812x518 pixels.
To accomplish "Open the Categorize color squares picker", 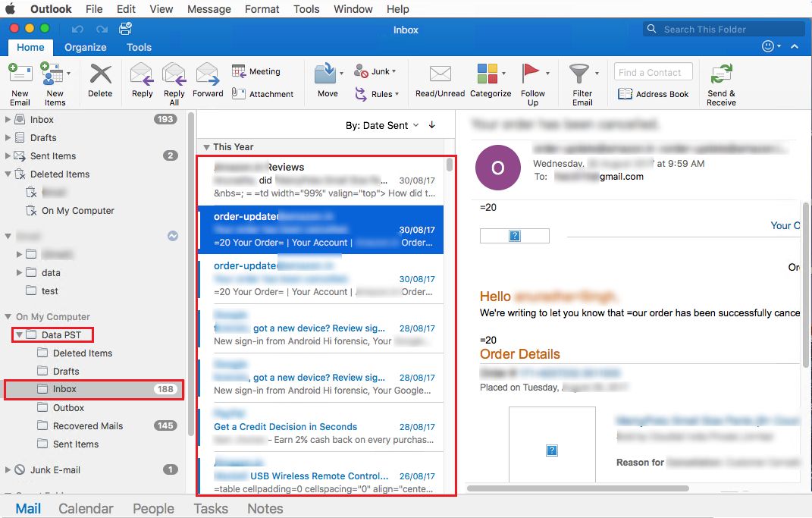I will (x=488, y=74).
